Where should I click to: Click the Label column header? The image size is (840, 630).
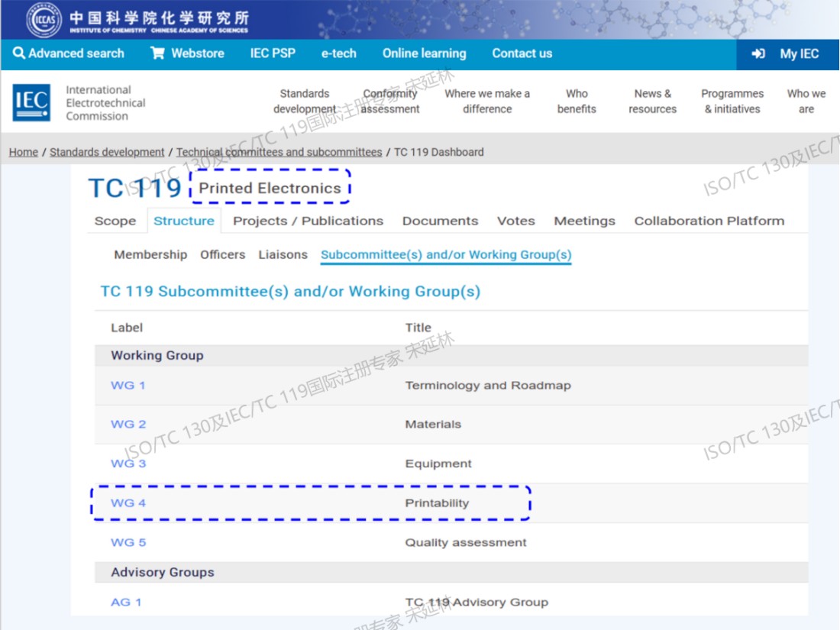coord(127,328)
